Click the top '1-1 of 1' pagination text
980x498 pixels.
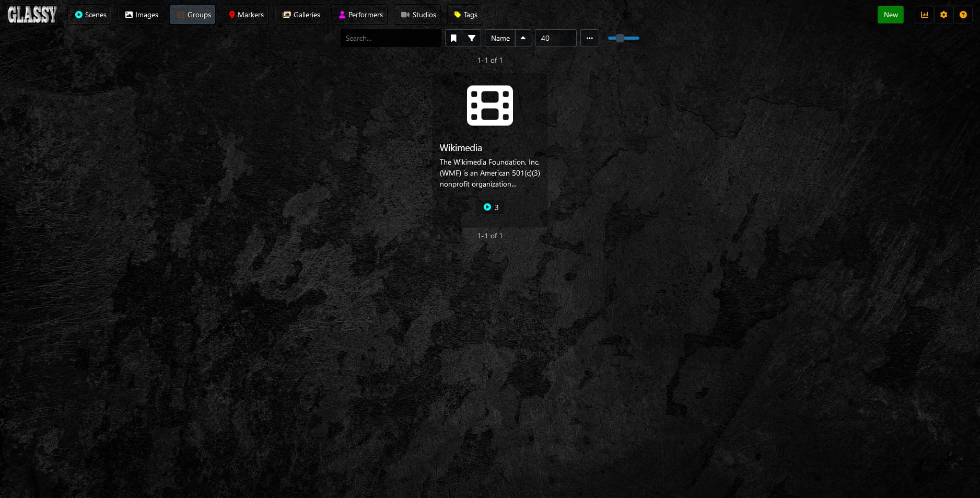coord(489,60)
